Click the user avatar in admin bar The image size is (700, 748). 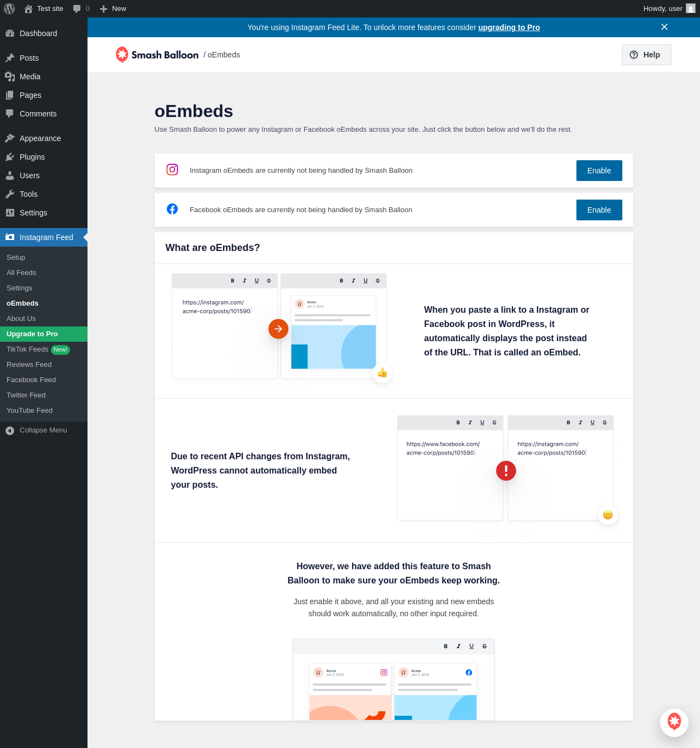(x=691, y=9)
